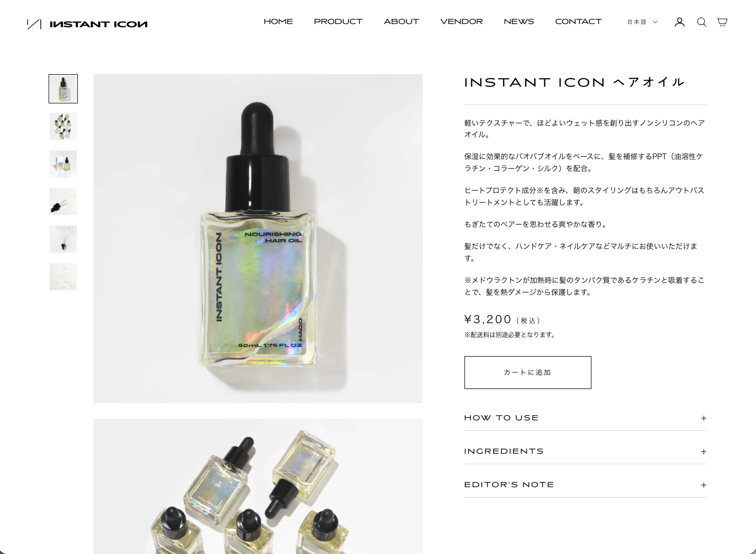The width and height of the screenshot is (756, 554).
Task: Open the search magnifier icon
Action: pyautogui.click(x=701, y=22)
